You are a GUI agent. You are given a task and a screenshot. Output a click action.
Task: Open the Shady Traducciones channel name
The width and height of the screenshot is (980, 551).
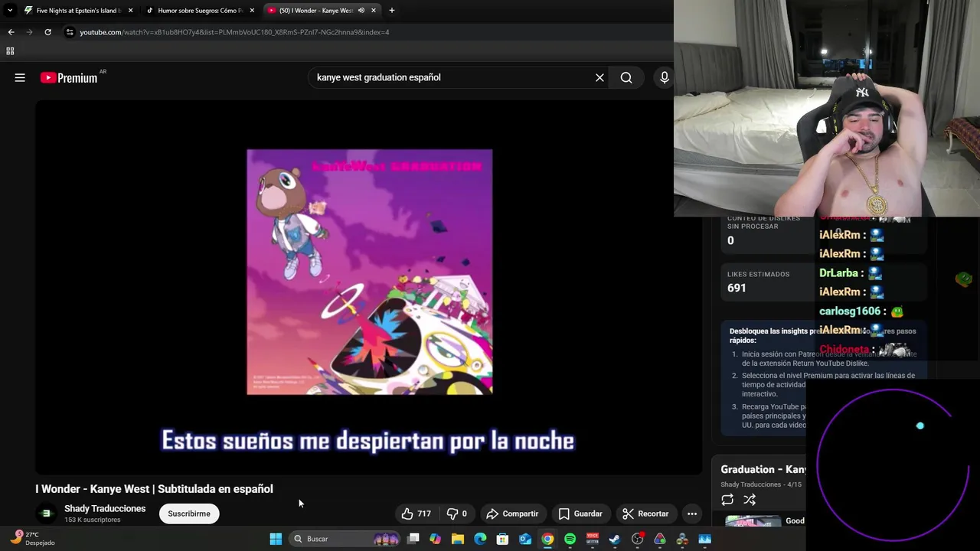click(105, 509)
